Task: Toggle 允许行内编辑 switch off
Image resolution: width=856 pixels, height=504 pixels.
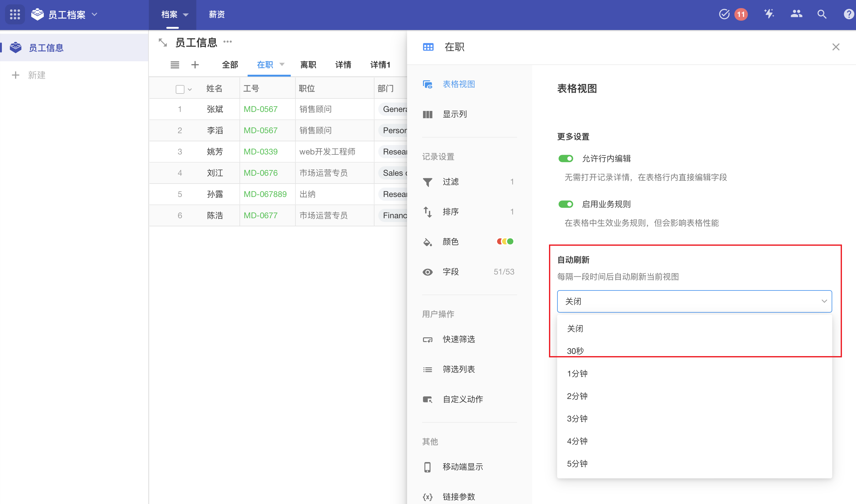Action: pyautogui.click(x=566, y=159)
